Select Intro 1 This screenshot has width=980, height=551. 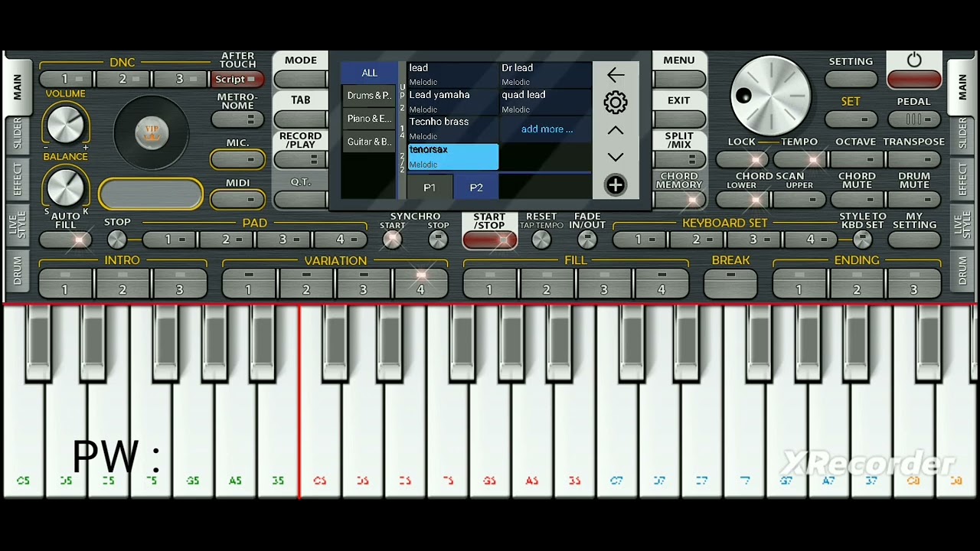(65, 282)
